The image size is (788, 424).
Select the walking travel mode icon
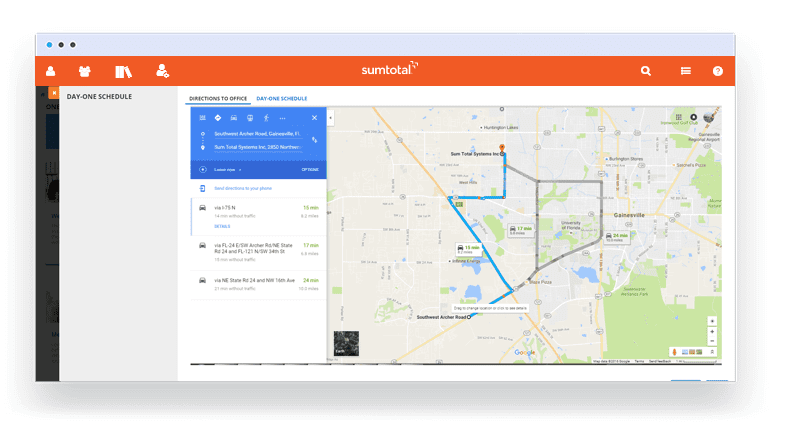pos(266,118)
